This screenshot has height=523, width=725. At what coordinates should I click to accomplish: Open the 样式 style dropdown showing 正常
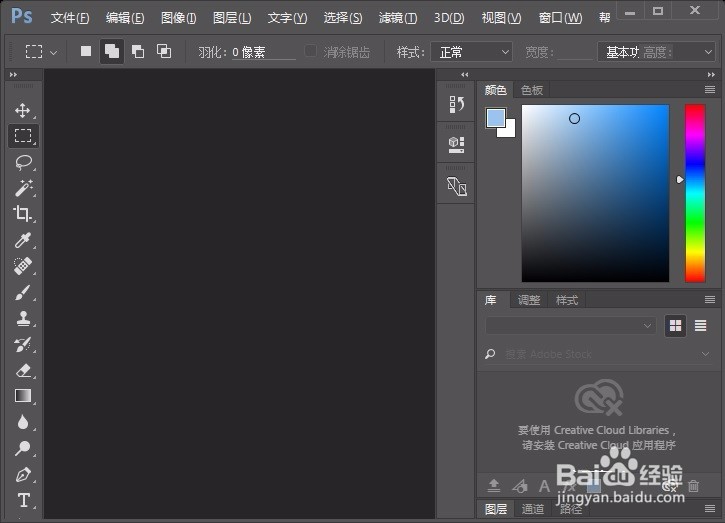coord(472,52)
